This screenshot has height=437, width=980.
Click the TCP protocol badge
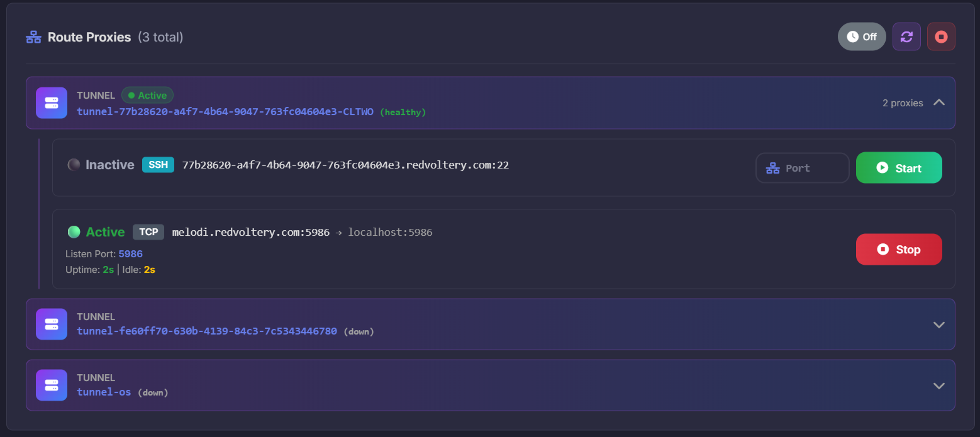coord(148,232)
